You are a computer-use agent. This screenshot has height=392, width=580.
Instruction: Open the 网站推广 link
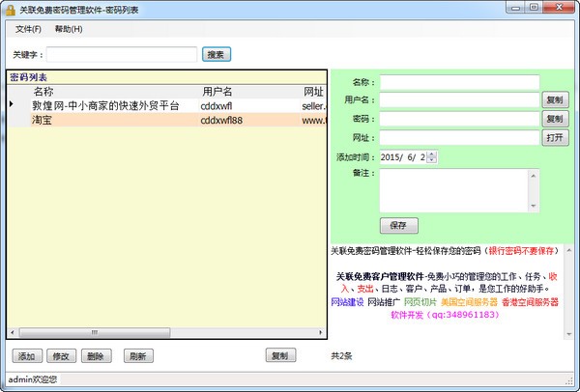tap(384, 302)
